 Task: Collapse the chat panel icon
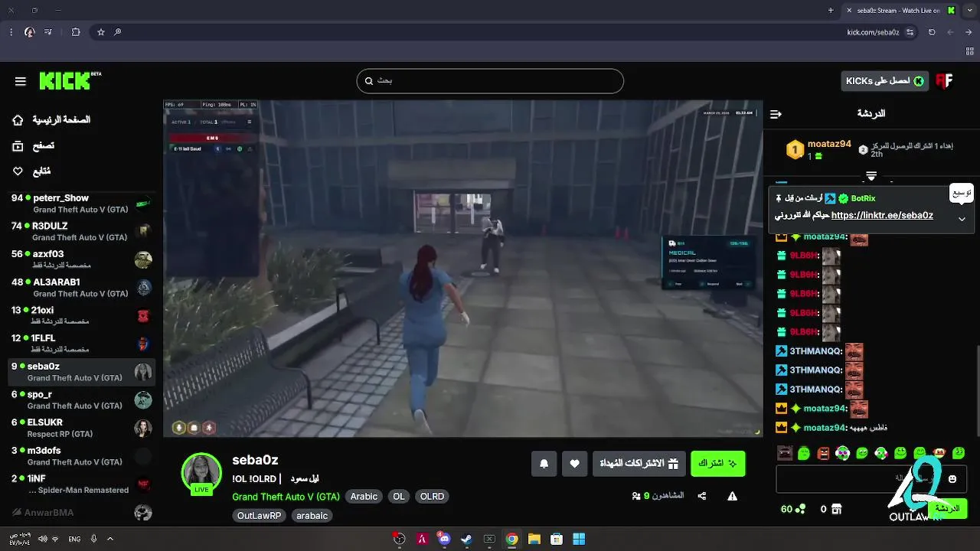tap(776, 114)
